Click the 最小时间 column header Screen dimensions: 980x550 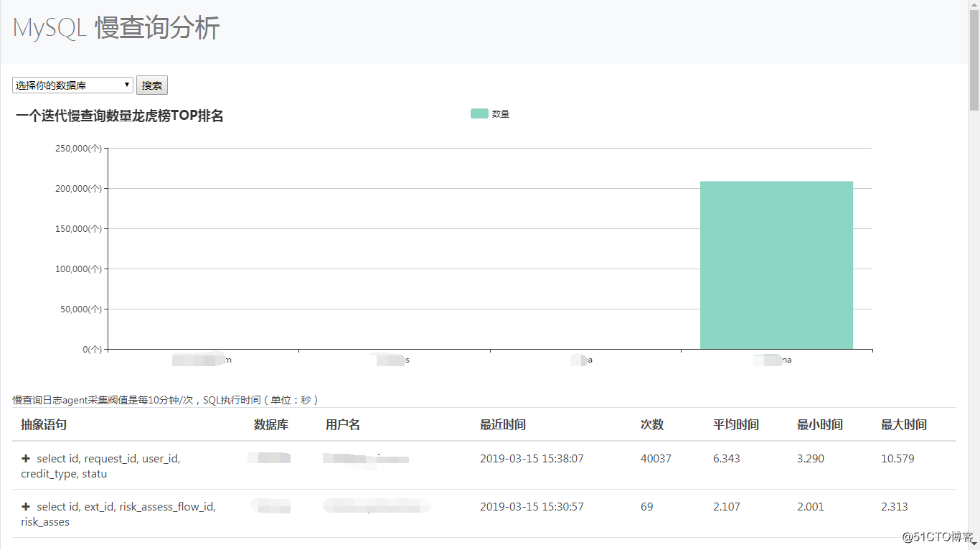[820, 424]
